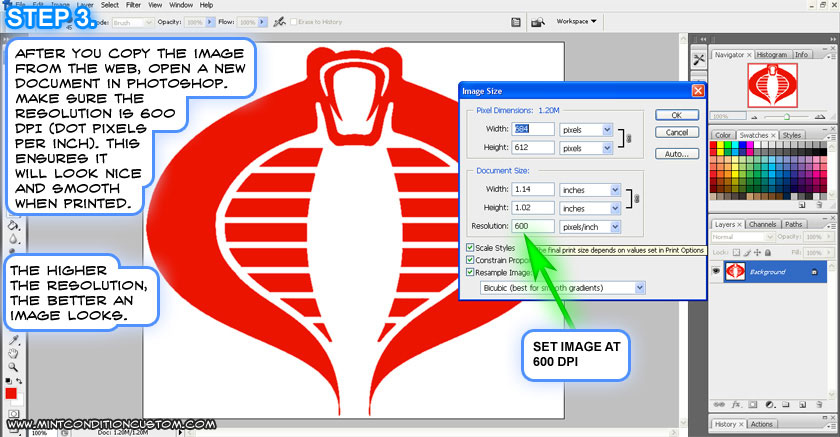The image size is (840, 437).
Task: Create a new layer icon
Action: [802, 405]
